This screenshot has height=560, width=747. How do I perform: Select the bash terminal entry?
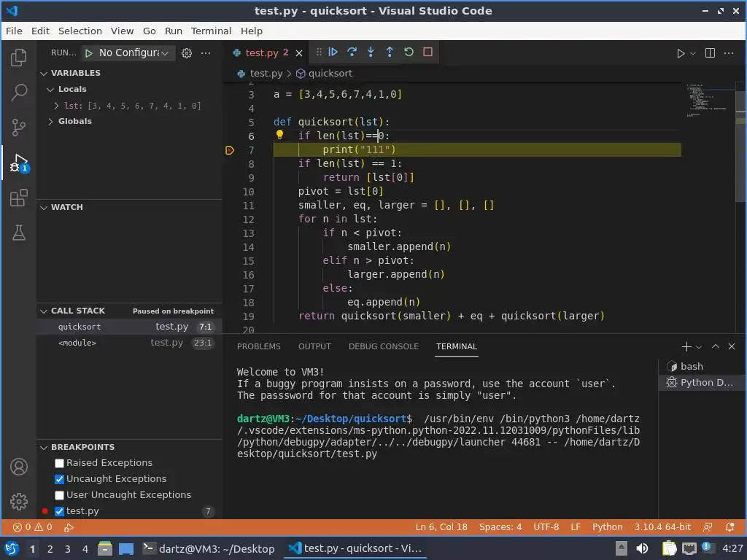(x=702, y=366)
